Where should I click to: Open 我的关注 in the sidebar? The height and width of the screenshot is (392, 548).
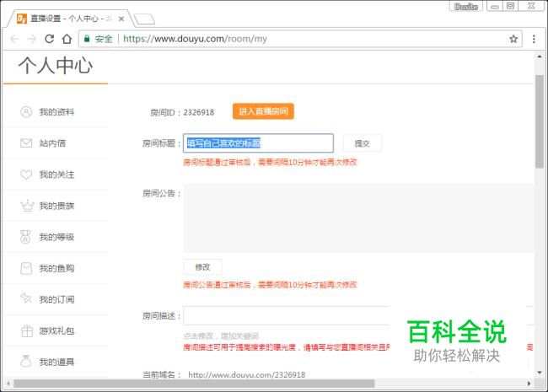pos(56,175)
